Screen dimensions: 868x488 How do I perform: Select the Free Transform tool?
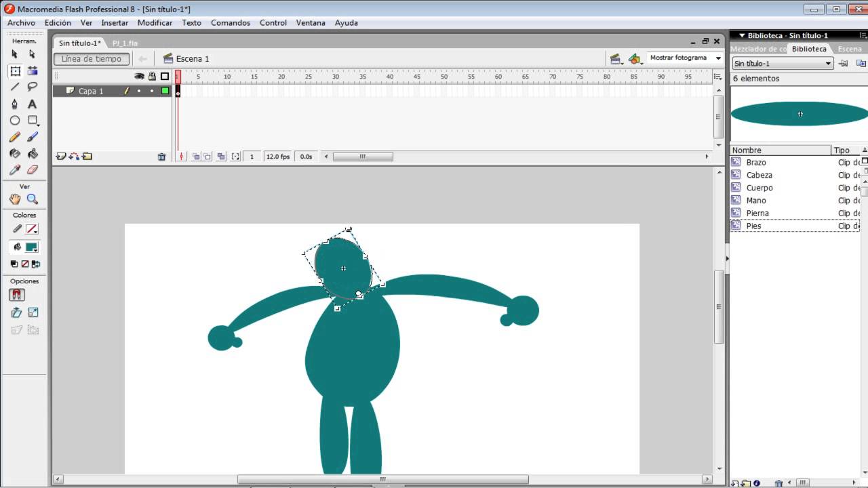click(15, 70)
